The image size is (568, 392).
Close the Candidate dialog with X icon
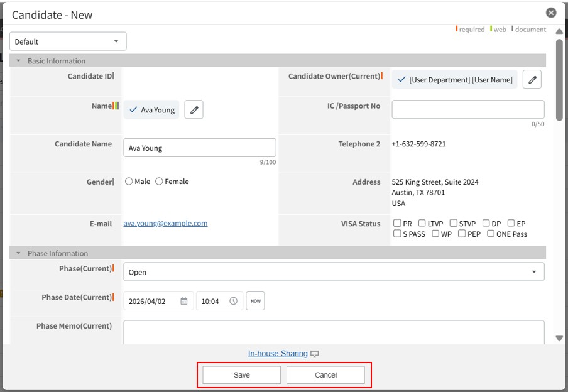551,13
